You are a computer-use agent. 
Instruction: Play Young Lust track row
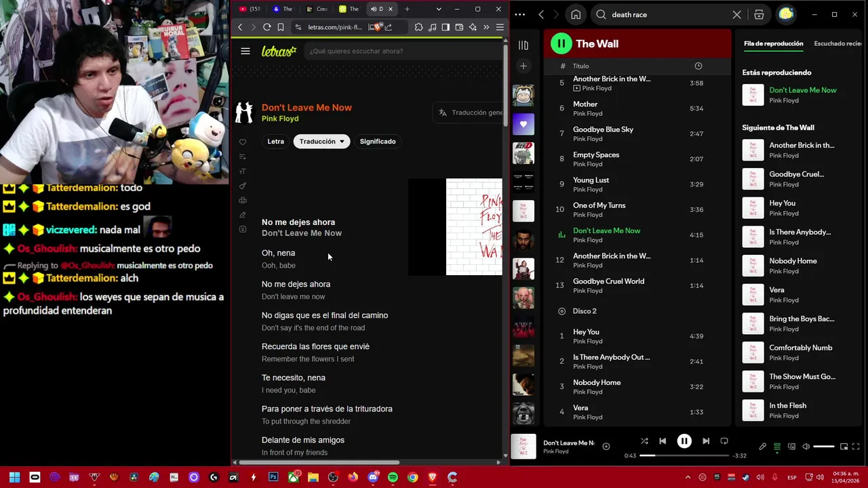[x=638, y=184]
